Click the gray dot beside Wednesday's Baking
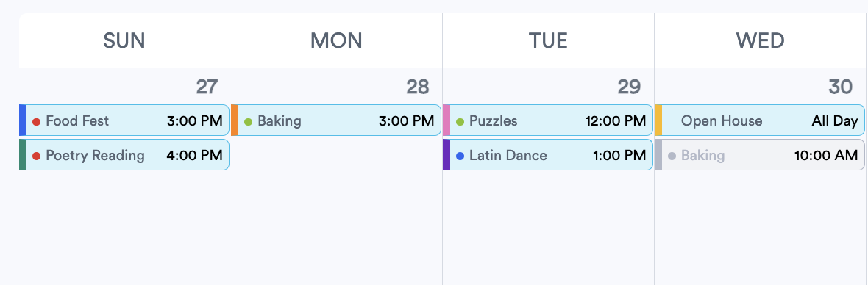Screen dimensions: 868x285 [672, 156]
